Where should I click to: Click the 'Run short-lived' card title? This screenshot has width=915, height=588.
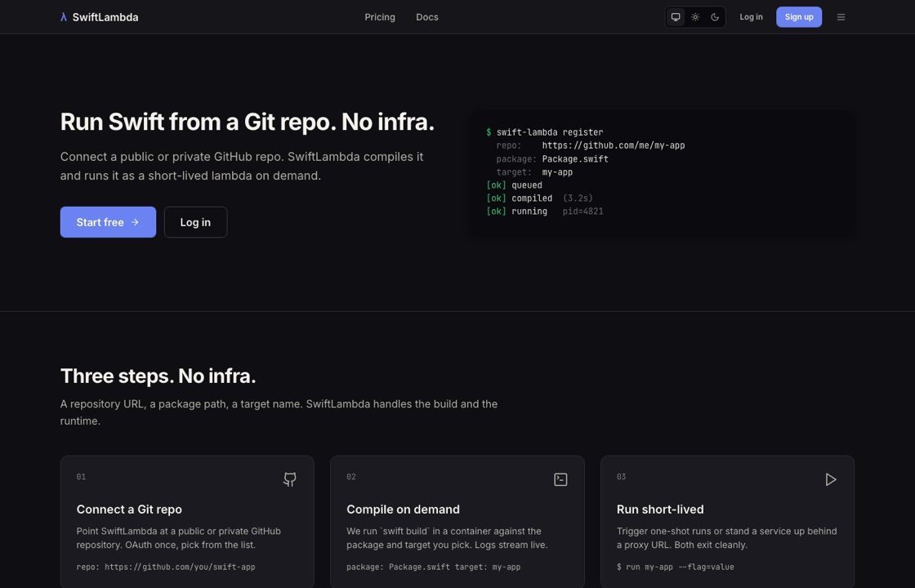click(660, 510)
